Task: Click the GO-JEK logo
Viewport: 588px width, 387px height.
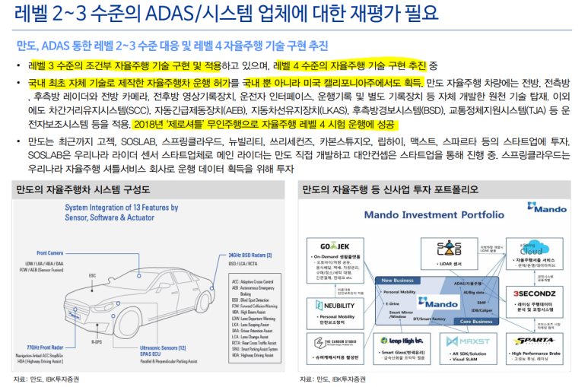Action: coord(335,246)
